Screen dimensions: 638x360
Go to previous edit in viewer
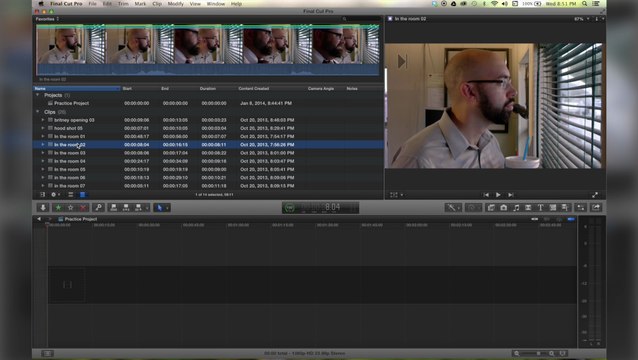click(486, 195)
